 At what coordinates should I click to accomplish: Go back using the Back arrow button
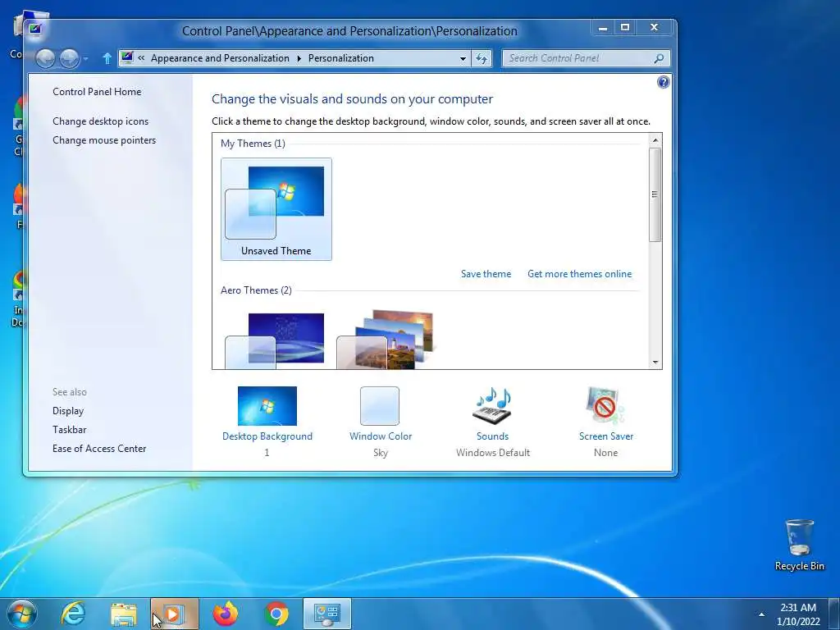tap(46, 58)
